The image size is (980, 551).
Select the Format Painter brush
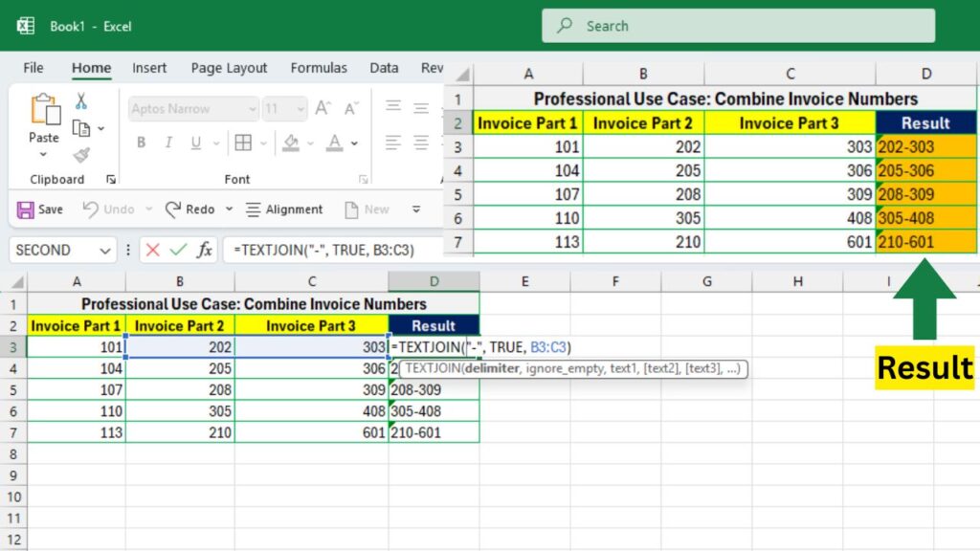pos(81,154)
